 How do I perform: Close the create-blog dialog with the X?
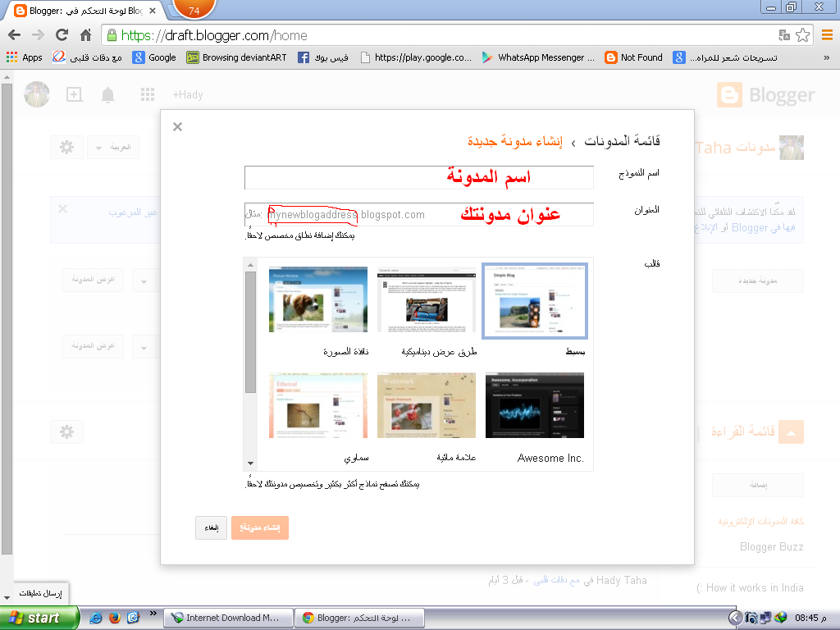click(177, 127)
